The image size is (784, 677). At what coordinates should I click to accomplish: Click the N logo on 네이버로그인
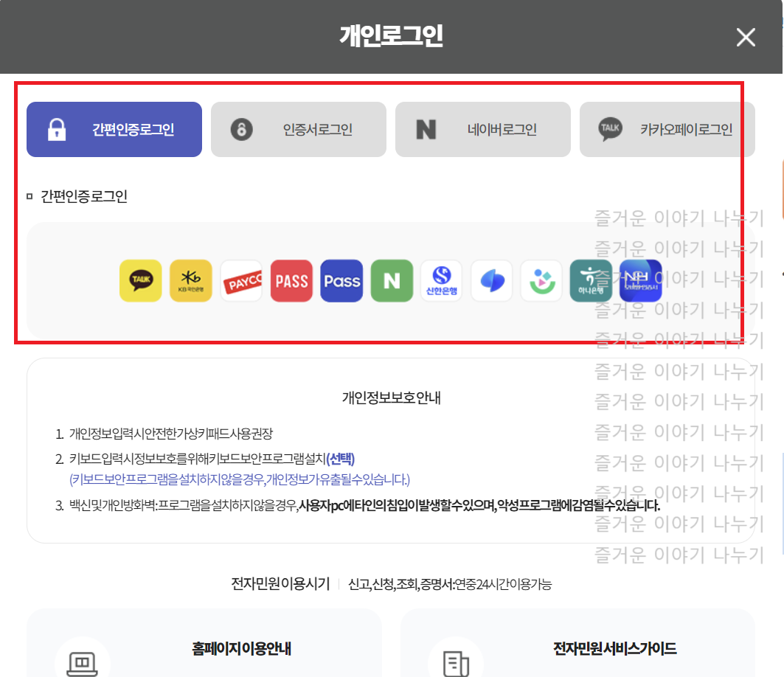point(426,130)
